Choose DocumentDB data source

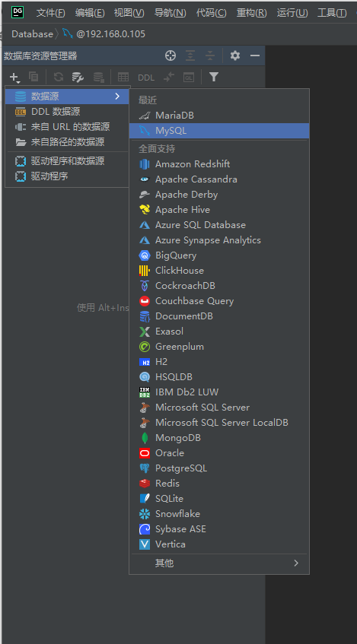click(x=219, y=316)
